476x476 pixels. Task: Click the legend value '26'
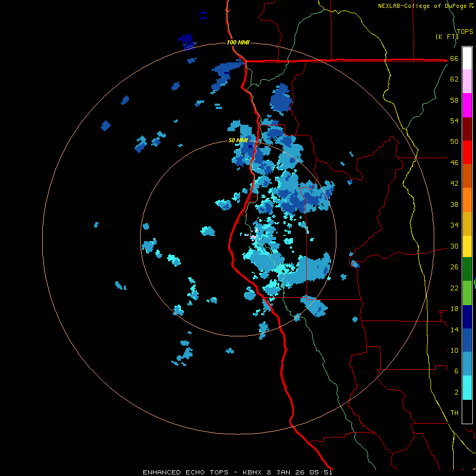pos(454,267)
